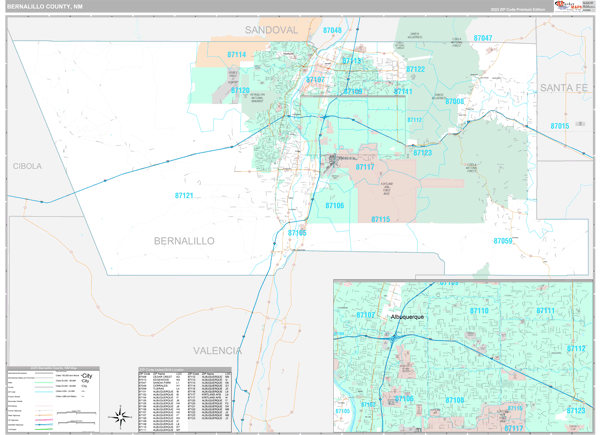600x435 pixels.
Task: Click the map legend box
Action: click(65, 399)
